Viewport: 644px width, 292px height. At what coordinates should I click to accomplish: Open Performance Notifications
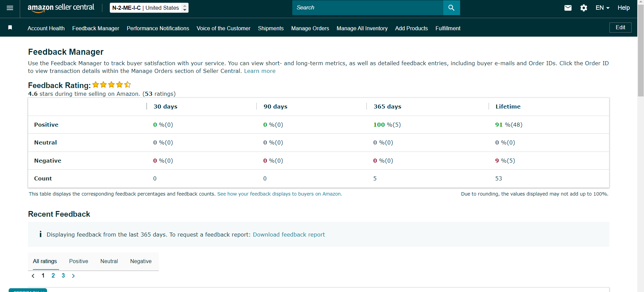pyautogui.click(x=158, y=28)
